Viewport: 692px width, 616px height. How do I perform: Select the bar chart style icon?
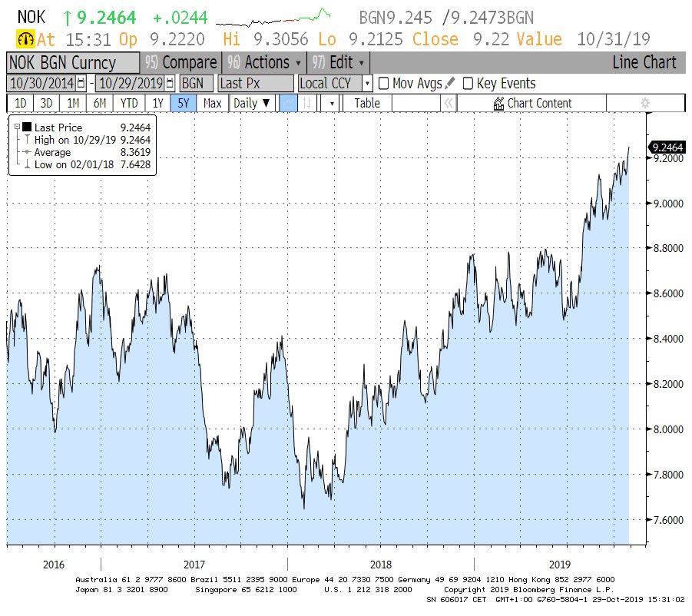pyautogui.click(x=306, y=103)
